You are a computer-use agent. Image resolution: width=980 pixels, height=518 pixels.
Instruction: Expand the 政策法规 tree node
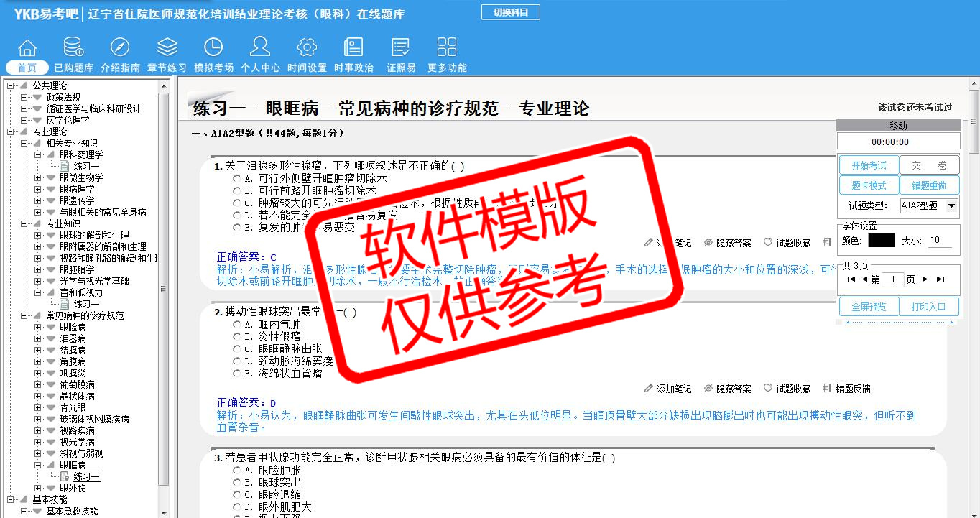coord(24,97)
